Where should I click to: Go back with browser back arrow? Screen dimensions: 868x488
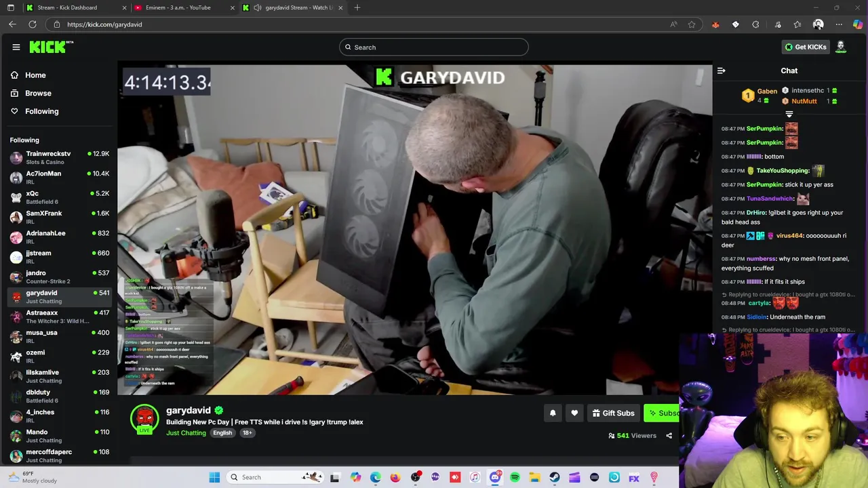tap(12, 24)
